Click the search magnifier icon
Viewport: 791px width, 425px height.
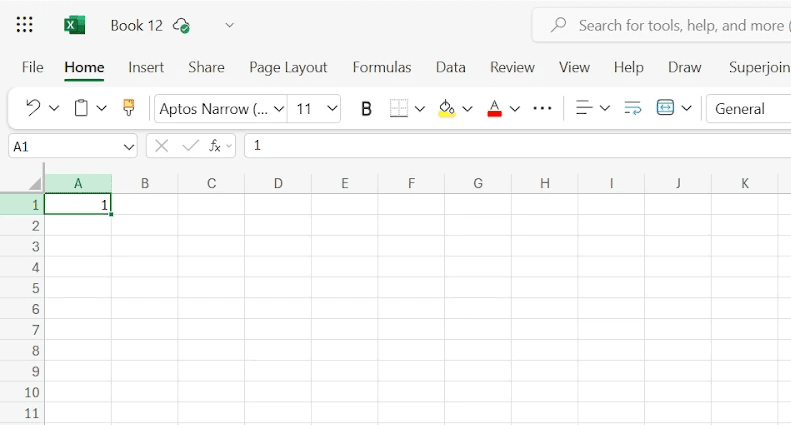(x=558, y=25)
